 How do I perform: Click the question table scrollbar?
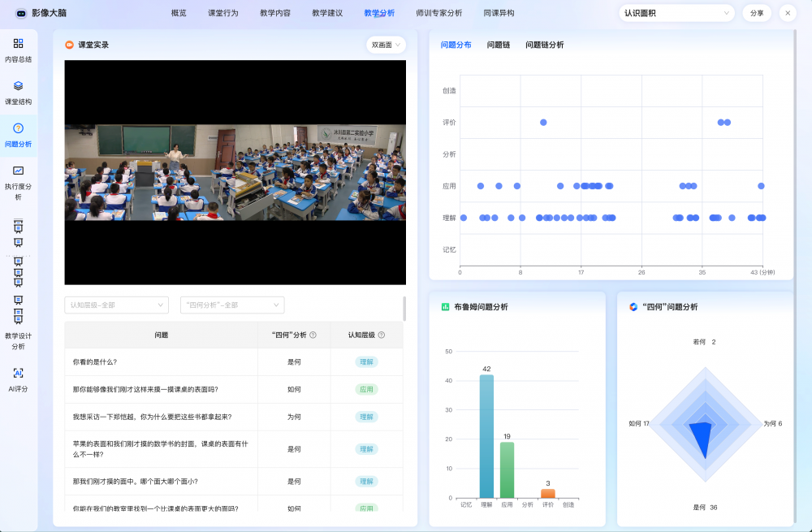[x=404, y=309]
